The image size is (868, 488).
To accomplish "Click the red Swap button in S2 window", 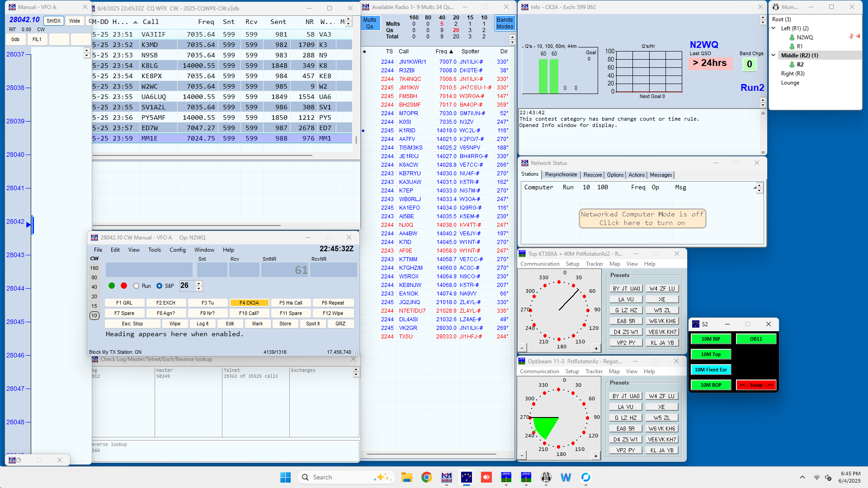I will pyautogui.click(x=756, y=385).
